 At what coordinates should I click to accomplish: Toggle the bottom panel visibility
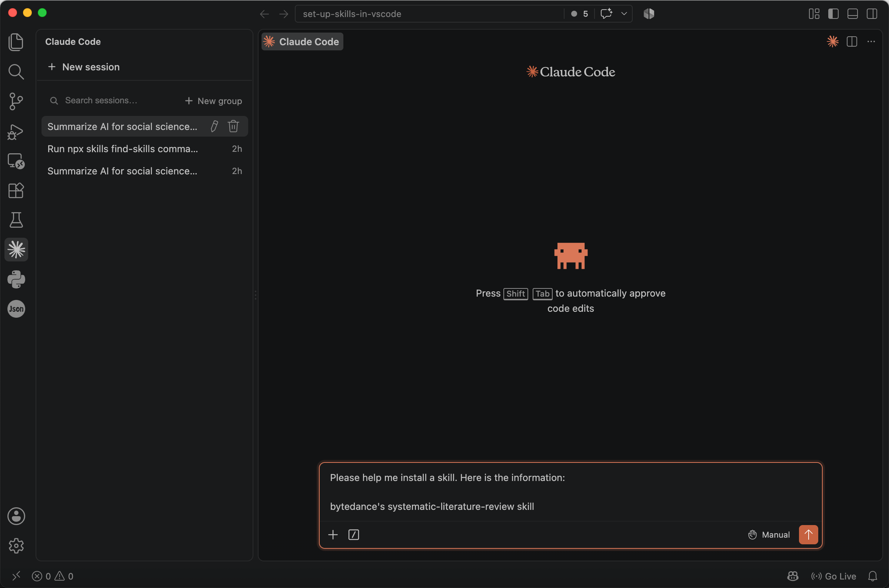click(x=853, y=14)
